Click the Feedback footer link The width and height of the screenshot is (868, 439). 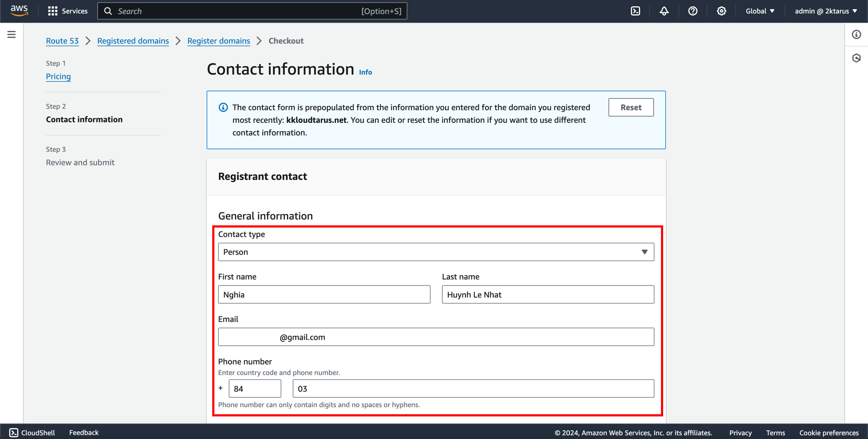(x=84, y=432)
